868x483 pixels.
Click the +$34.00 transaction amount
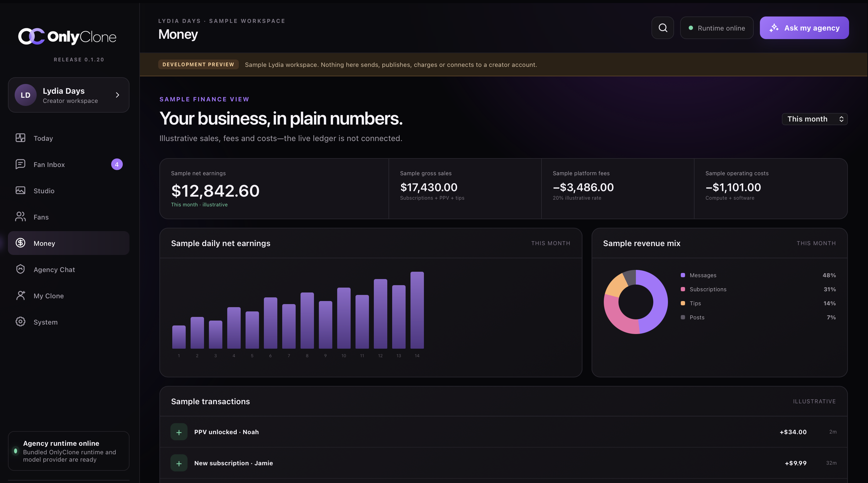pos(793,432)
